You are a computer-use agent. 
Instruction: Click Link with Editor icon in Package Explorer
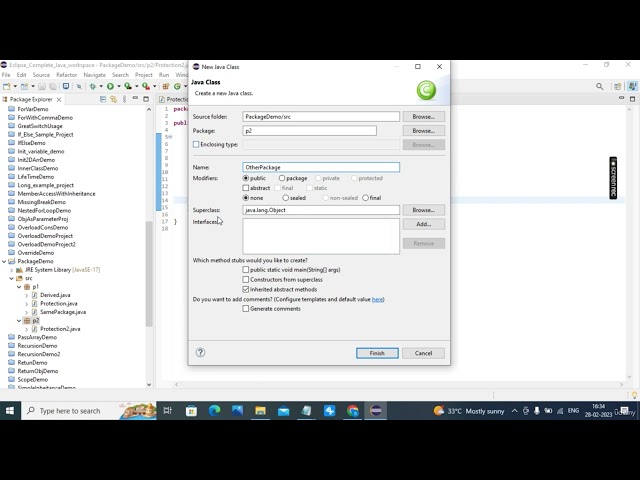[x=113, y=99]
